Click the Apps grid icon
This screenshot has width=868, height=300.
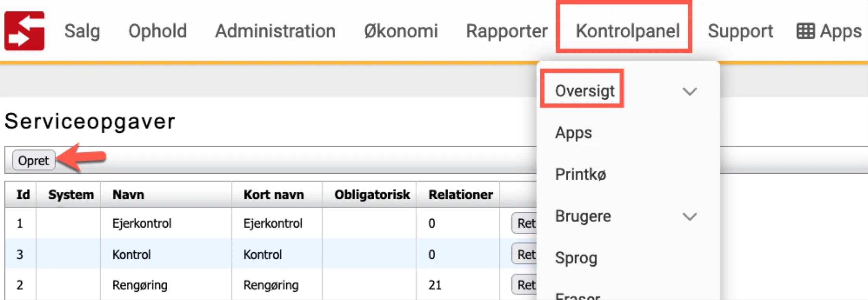coord(805,31)
